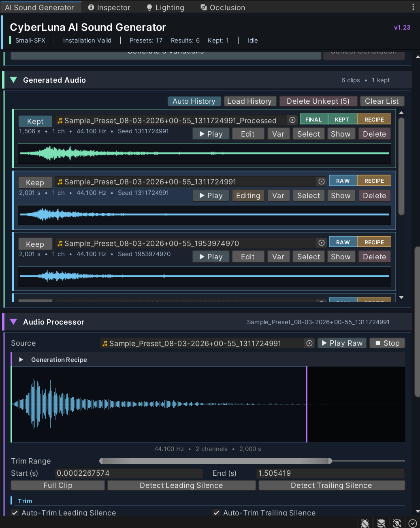This screenshot has height=528, width=420.
Task: Click KEPT tag on the Processed clip
Action: tap(342, 120)
